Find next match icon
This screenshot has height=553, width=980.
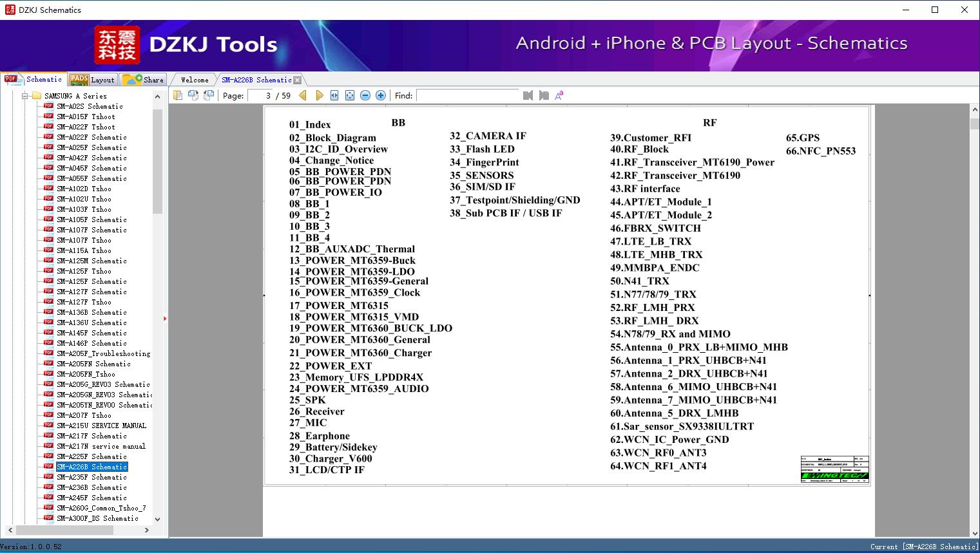point(544,95)
